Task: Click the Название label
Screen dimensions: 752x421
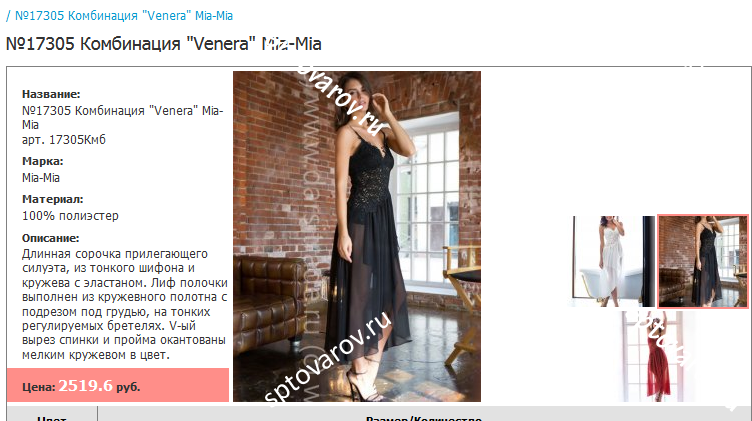Action: [51, 94]
